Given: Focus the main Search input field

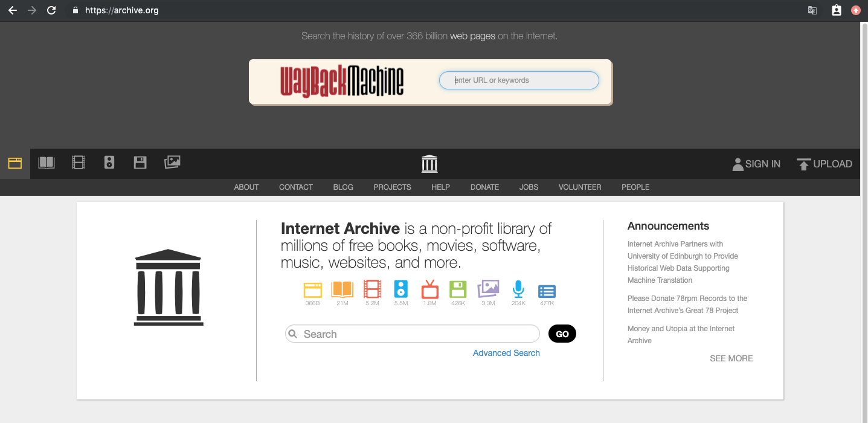Looking at the screenshot, I should point(413,334).
